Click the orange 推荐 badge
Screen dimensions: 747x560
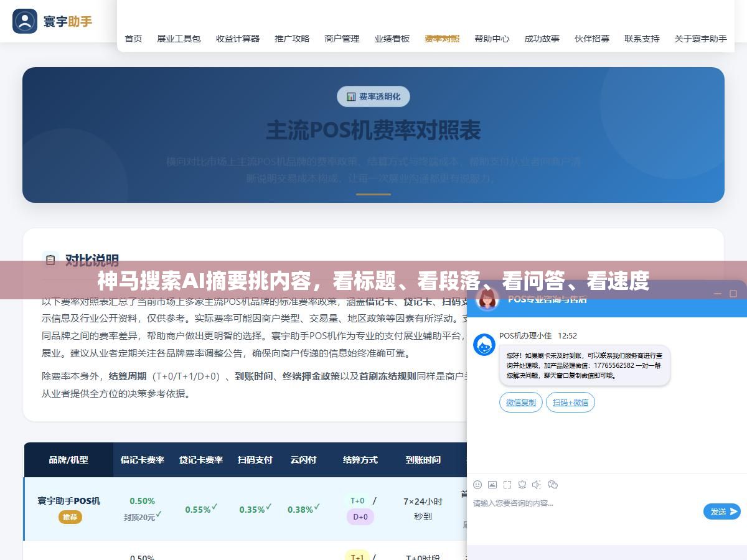[x=70, y=517]
